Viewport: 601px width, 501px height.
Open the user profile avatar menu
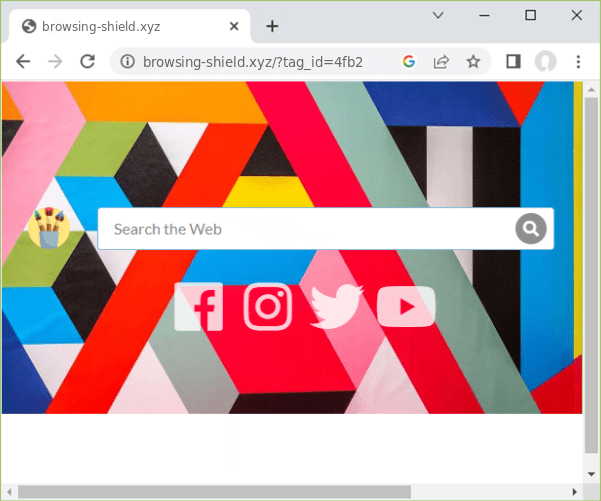pos(545,62)
